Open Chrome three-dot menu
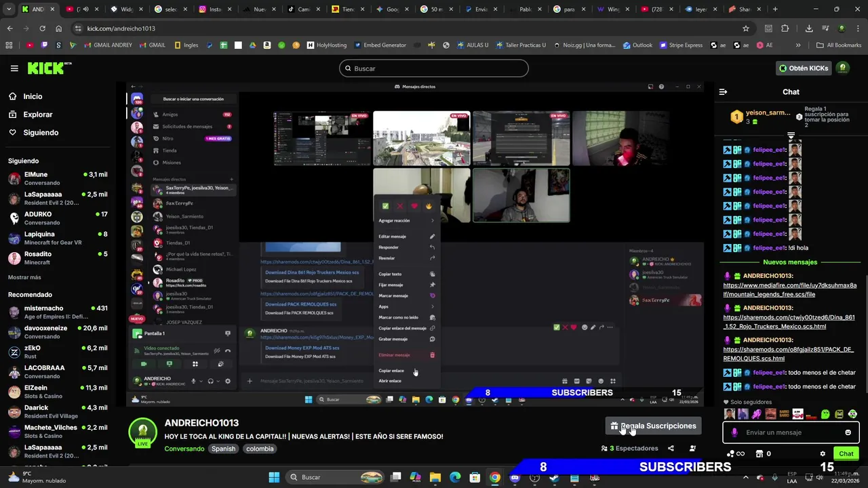The image size is (868, 488). click(858, 28)
